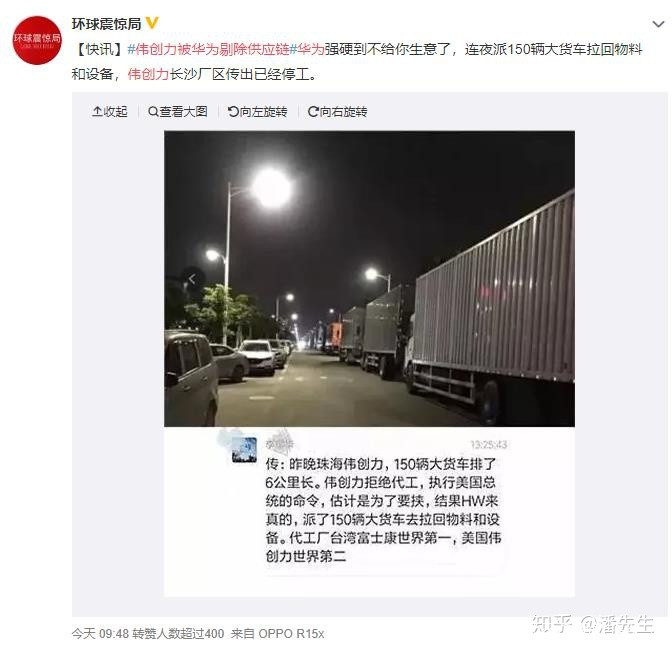The width and height of the screenshot is (672, 653).
Task: Rotate image right with 向右旋转
Action: (337, 112)
